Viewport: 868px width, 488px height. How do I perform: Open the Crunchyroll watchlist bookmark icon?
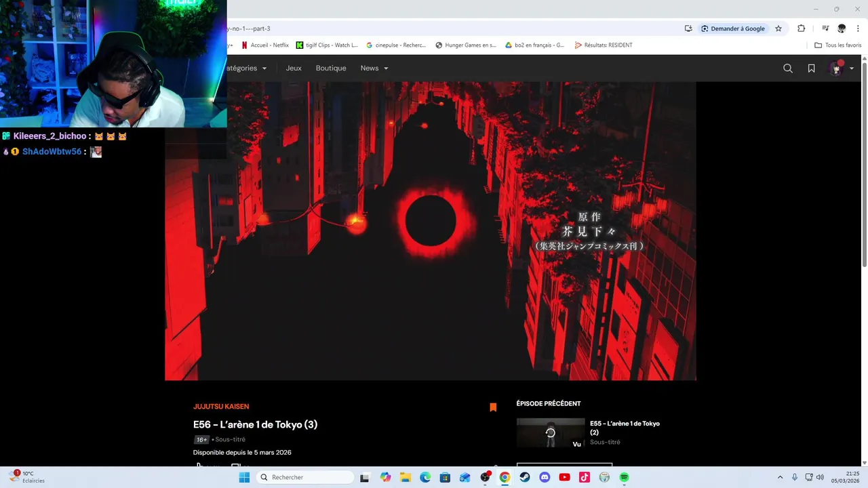click(811, 68)
